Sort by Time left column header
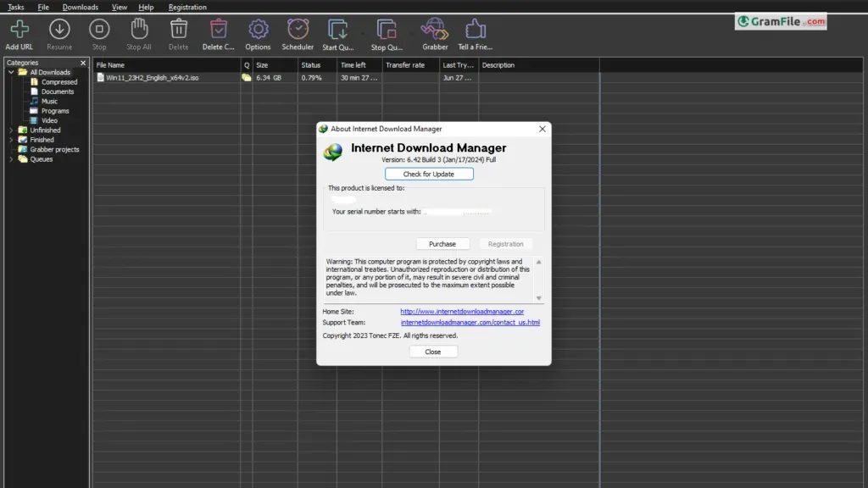 (x=359, y=65)
